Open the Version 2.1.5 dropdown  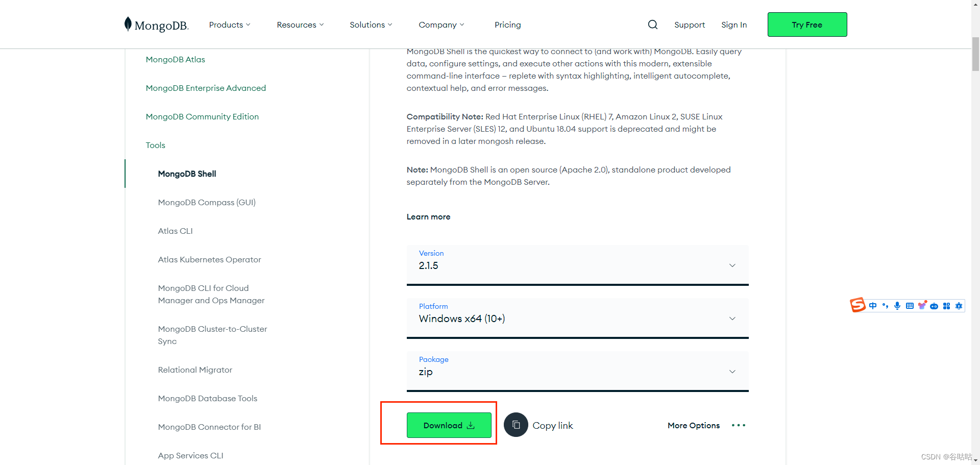[577, 265]
